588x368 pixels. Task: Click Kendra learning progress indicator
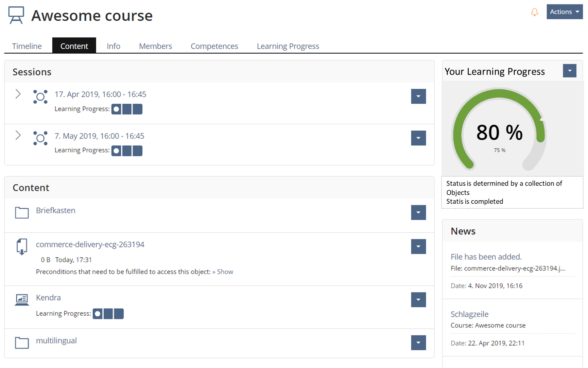click(108, 314)
